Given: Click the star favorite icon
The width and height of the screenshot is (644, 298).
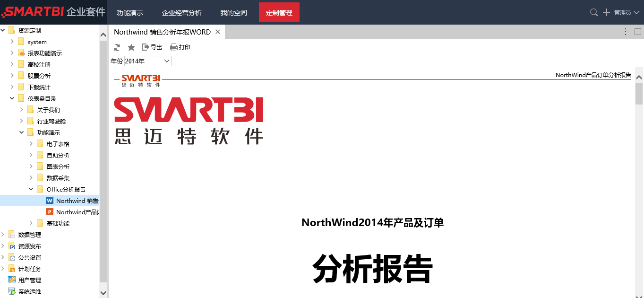Looking at the screenshot, I should [x=131, y=47].
